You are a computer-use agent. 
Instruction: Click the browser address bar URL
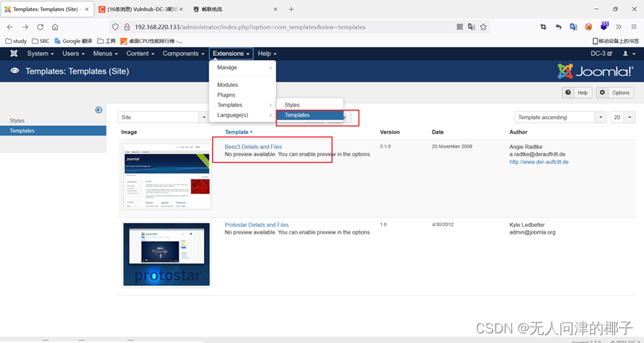click(x=249, y=27)
